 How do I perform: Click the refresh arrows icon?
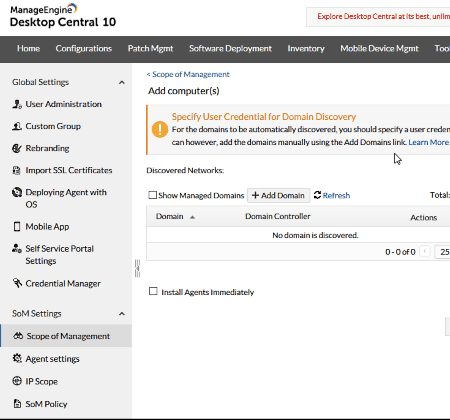(x=317, y=195)
